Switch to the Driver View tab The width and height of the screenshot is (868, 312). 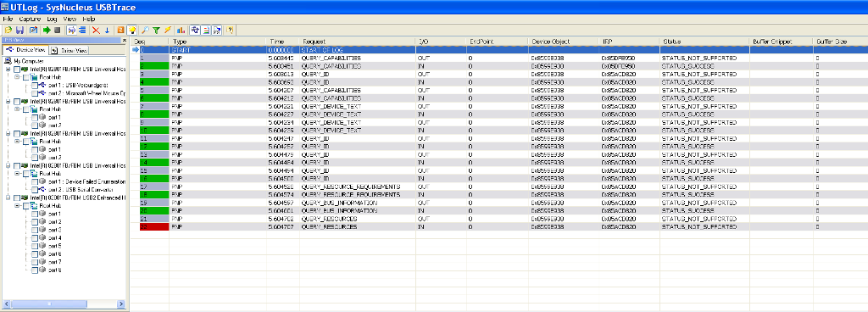coord(70,50)
